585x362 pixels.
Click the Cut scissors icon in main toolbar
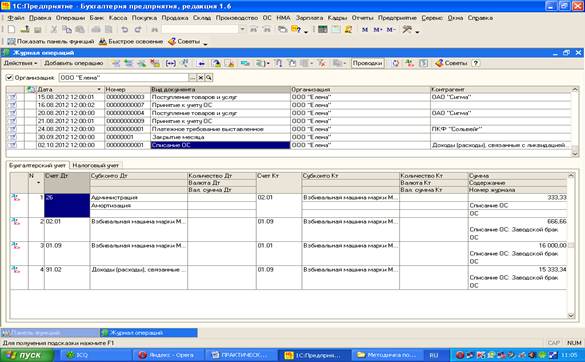[x=54, y=29]
